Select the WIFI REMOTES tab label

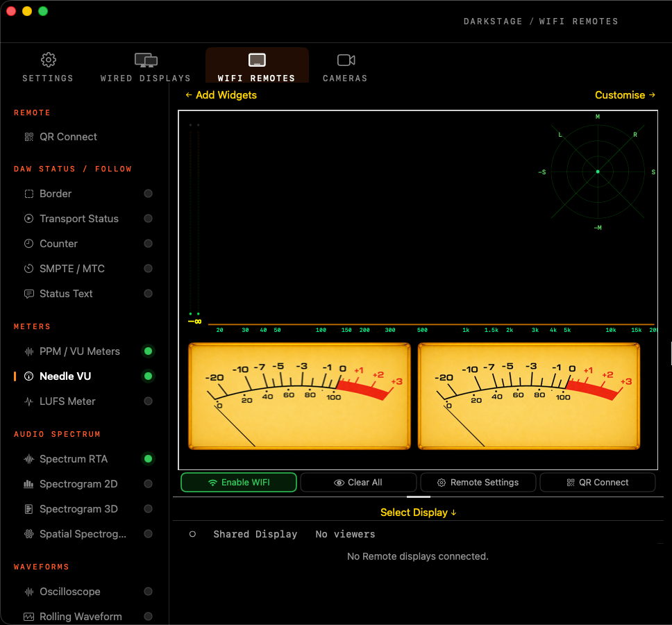(x=257, y=78)
